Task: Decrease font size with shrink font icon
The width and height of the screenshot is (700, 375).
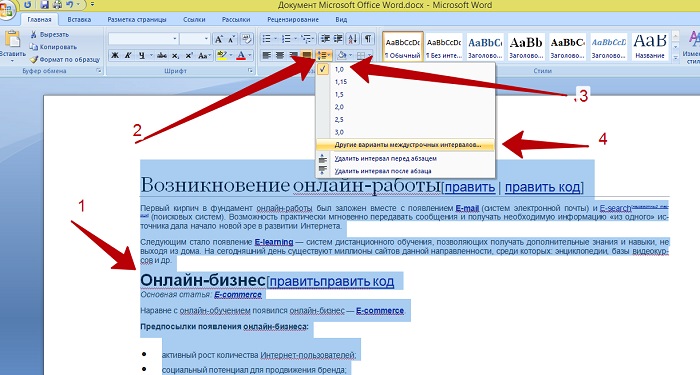Action: point(231,39)
